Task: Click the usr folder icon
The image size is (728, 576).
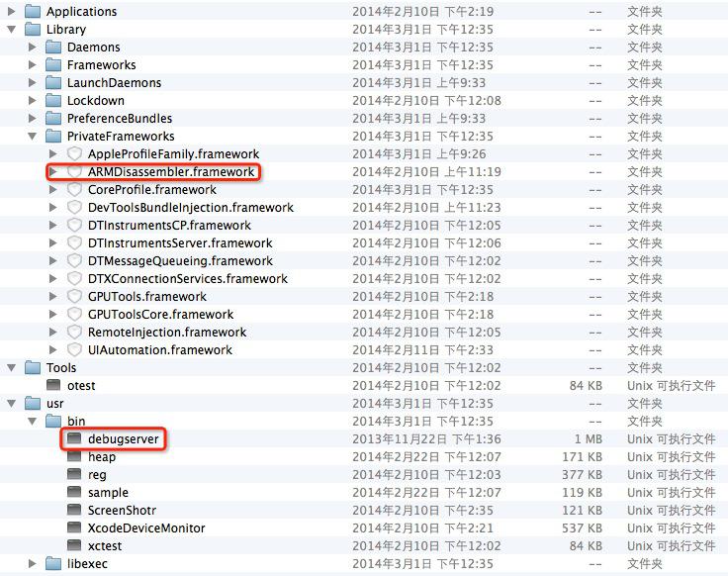Action: click(x=33, y=403)
